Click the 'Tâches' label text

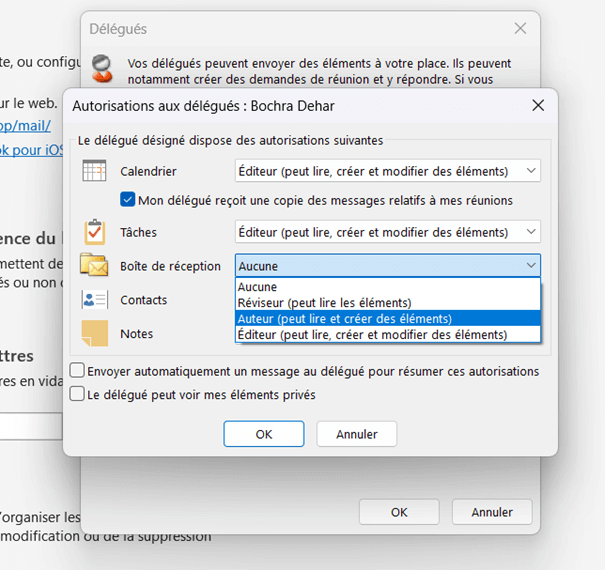tap(138, 232)
